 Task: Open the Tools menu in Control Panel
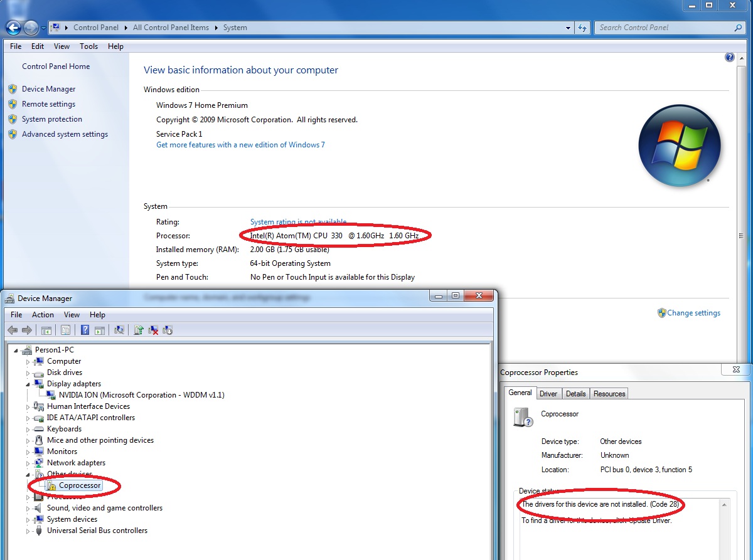click(x=88, y=46)
